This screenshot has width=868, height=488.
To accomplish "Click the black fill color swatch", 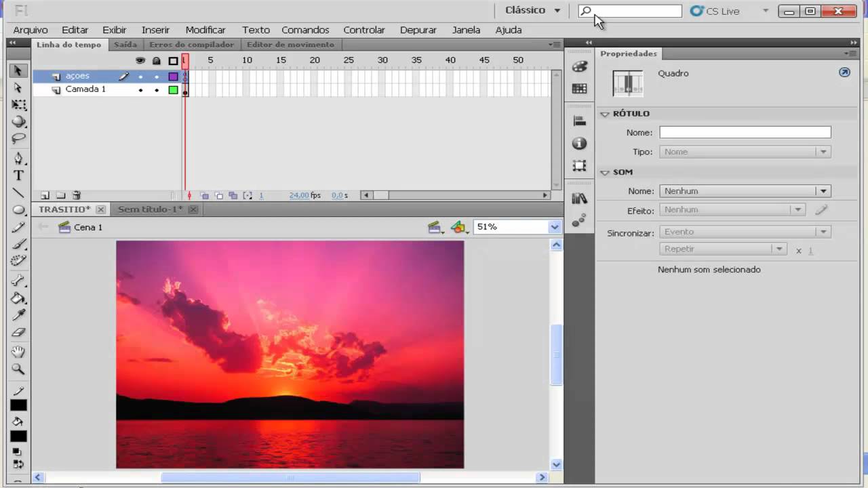I will coord(18,436).
